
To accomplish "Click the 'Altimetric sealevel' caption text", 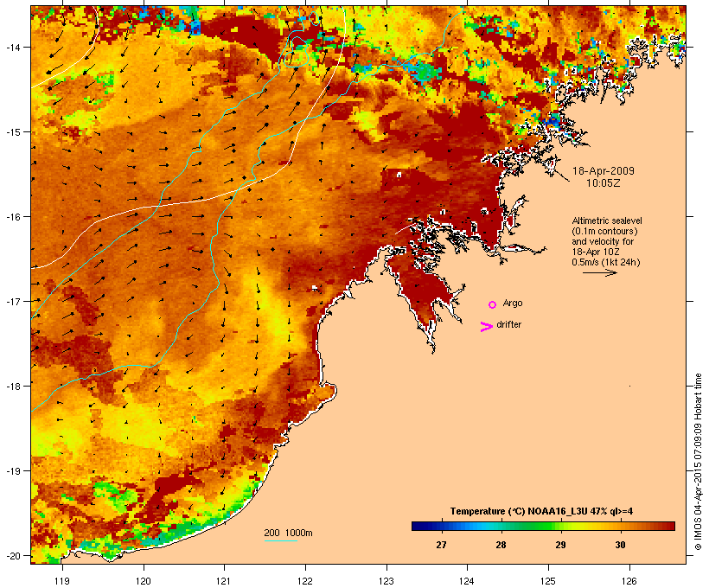I will click(x=607, y=220).
